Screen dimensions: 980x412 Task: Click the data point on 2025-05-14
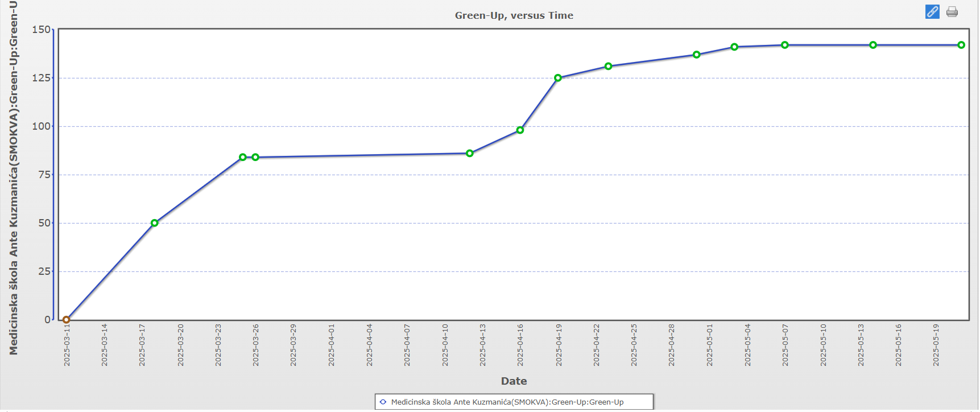(873, 45)
